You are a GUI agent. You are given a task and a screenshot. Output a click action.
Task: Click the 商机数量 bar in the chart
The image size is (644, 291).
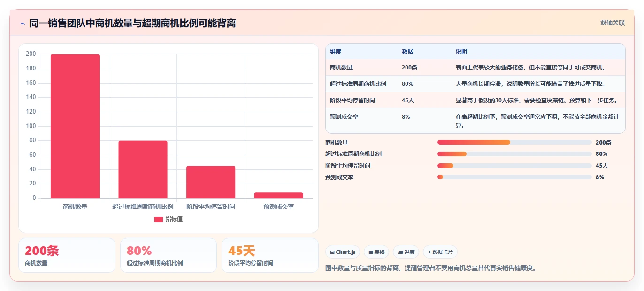pyautogui.click(x=75, y=126)
